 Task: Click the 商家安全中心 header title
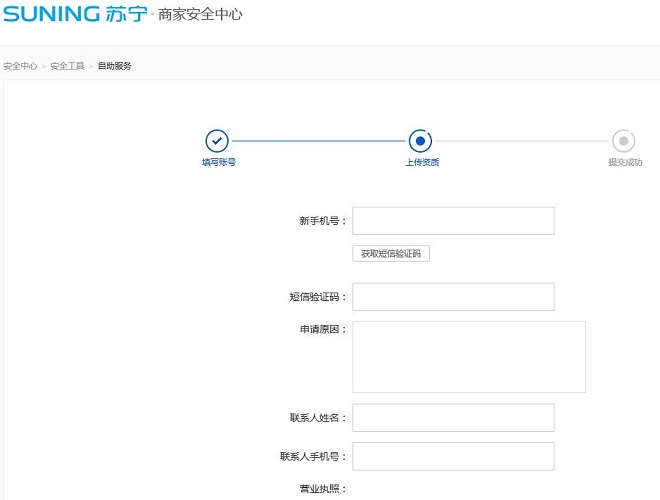[x=200, y=15]
